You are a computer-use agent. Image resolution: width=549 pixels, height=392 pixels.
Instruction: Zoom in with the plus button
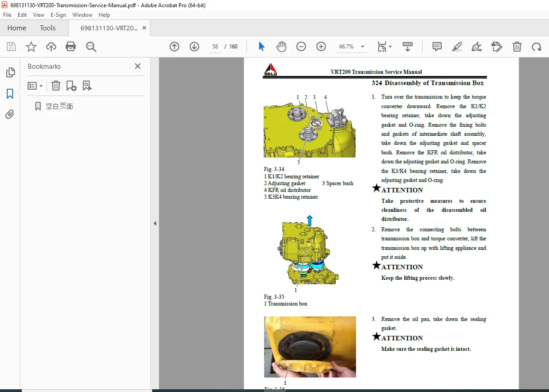click(321, 47)
